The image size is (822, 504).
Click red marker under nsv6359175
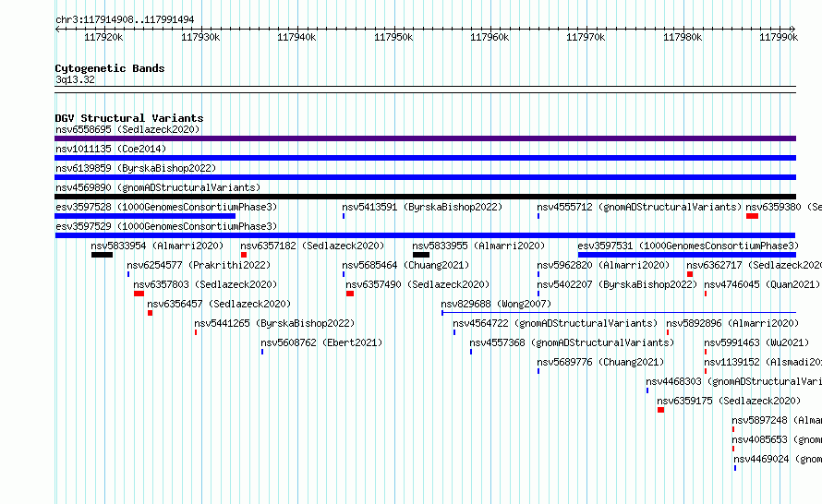[x=660, y=410]
